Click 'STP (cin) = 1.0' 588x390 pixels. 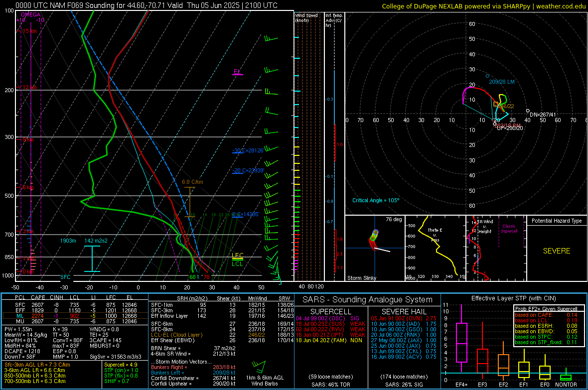121,370
